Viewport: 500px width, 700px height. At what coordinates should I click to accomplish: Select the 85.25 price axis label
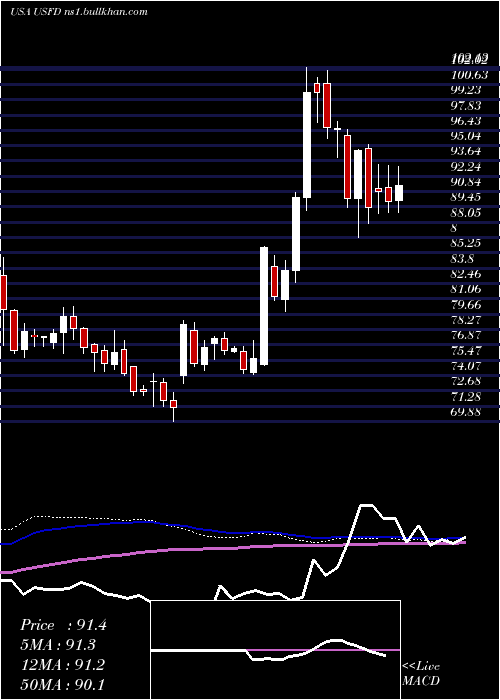(x=466, y=243)
